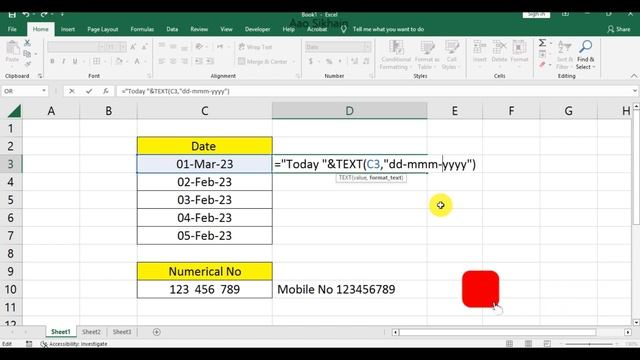
Task: Click the Paste clipboard icon
Action: (13, 48)
